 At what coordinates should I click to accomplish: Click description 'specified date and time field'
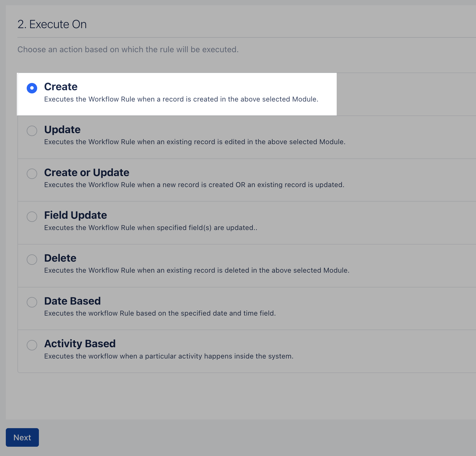227,313
